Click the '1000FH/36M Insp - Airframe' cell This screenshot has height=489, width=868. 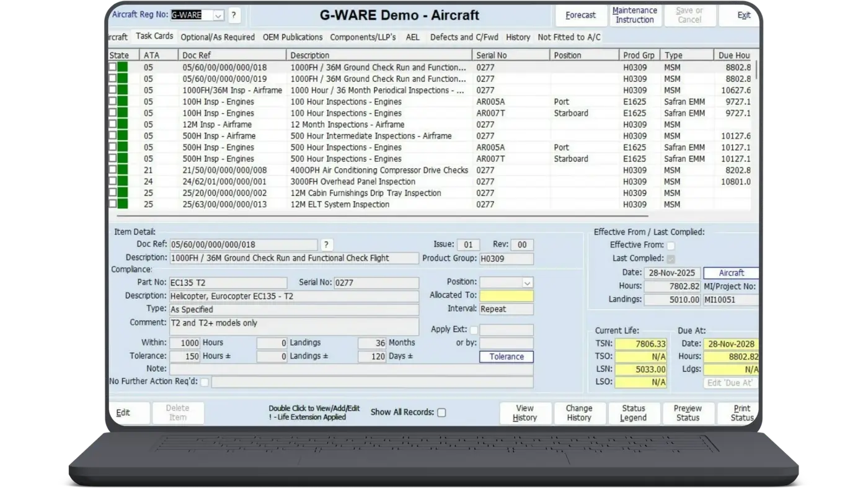point(232,91)
